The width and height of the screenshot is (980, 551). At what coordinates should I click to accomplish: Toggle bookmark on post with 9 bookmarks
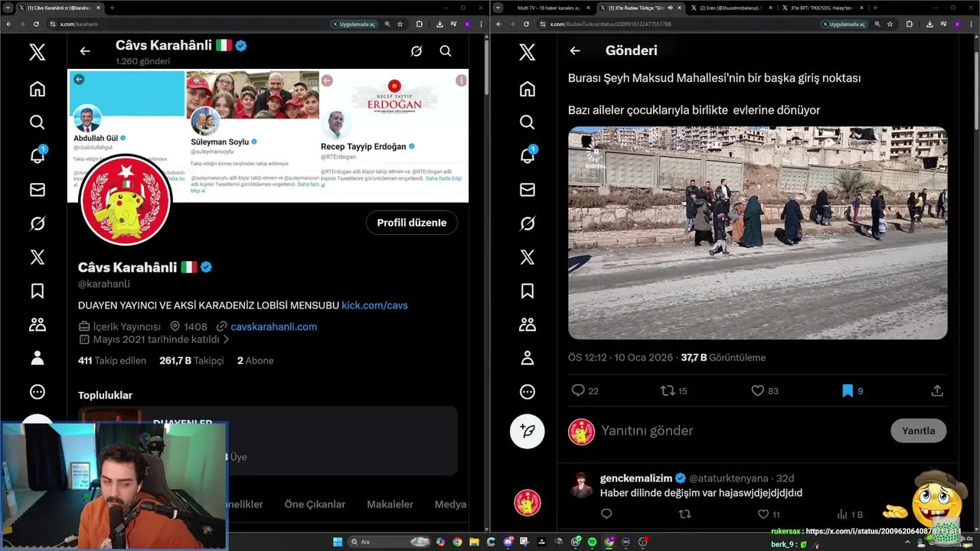coord(848,390)
